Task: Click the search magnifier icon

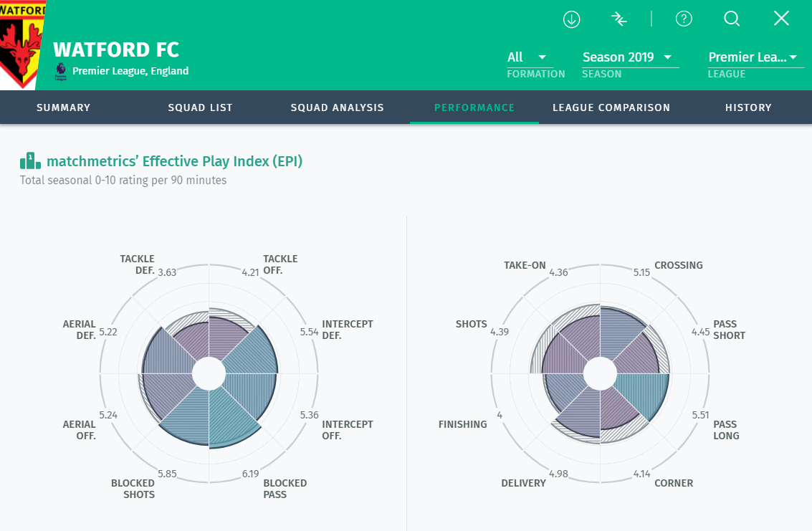Action: [732, 19]
